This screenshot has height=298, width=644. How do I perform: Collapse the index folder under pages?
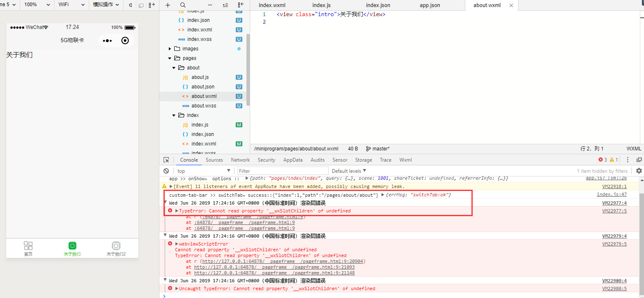coord(174,115)
